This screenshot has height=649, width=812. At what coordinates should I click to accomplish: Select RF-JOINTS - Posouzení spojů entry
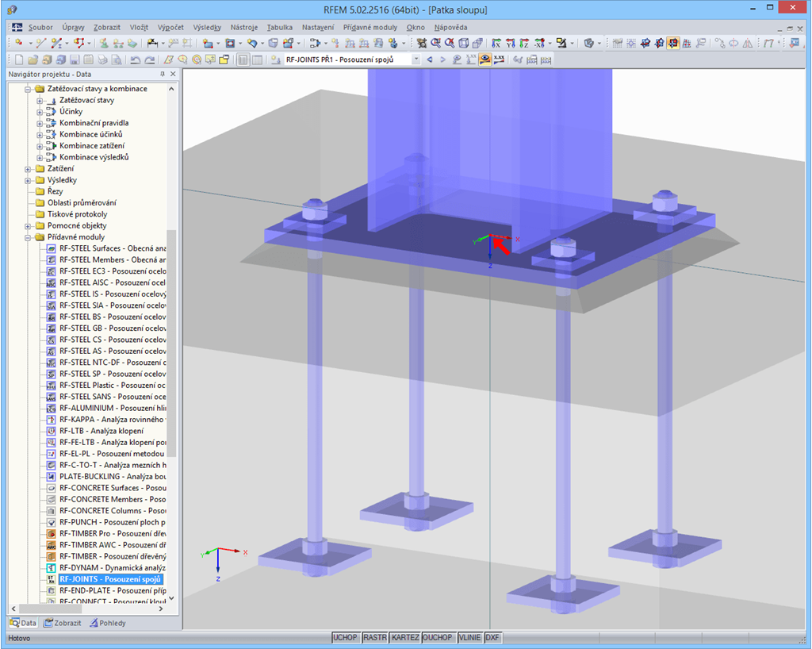click(103, 579)
